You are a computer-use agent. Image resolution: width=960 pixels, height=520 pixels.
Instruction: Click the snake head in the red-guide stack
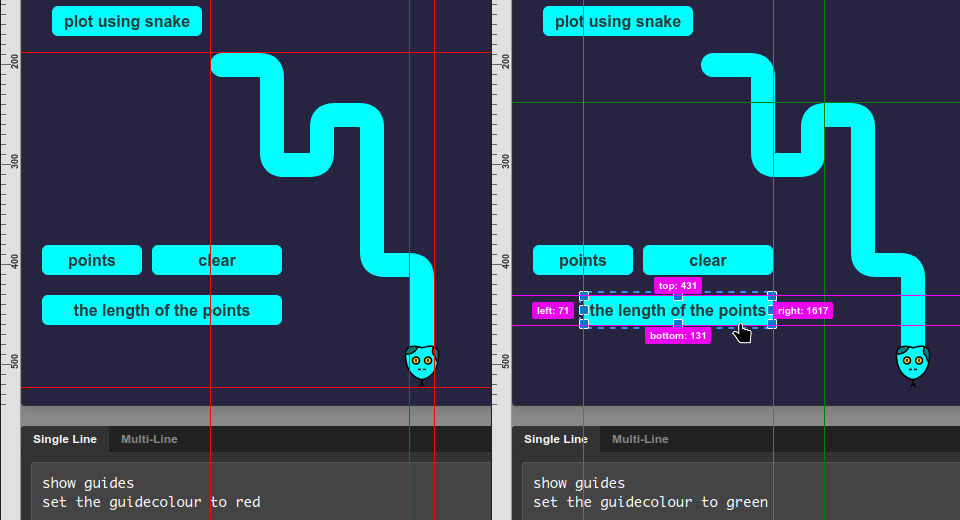pos(421,363)
